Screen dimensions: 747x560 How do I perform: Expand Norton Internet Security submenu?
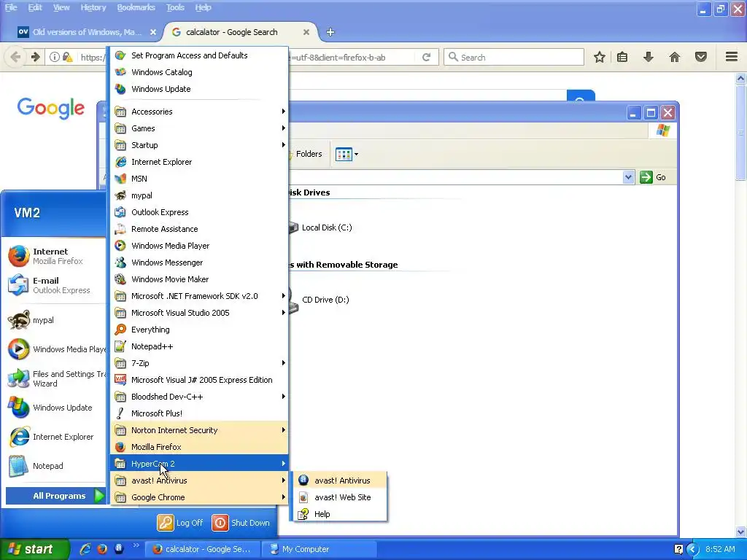pyautogui.click(x=199, y=430)
